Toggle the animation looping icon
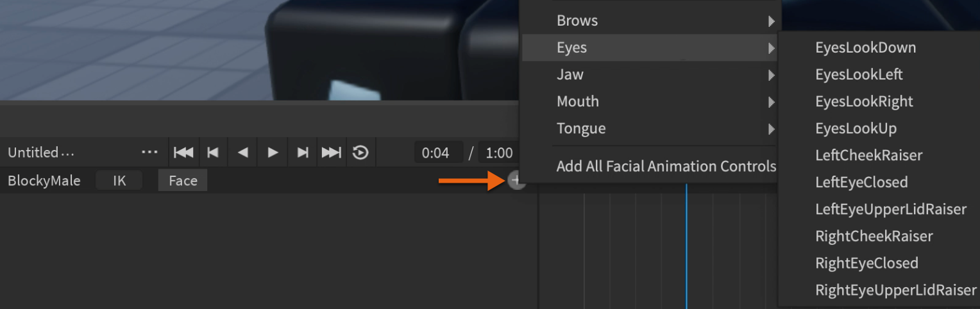 tap(360, 153)
